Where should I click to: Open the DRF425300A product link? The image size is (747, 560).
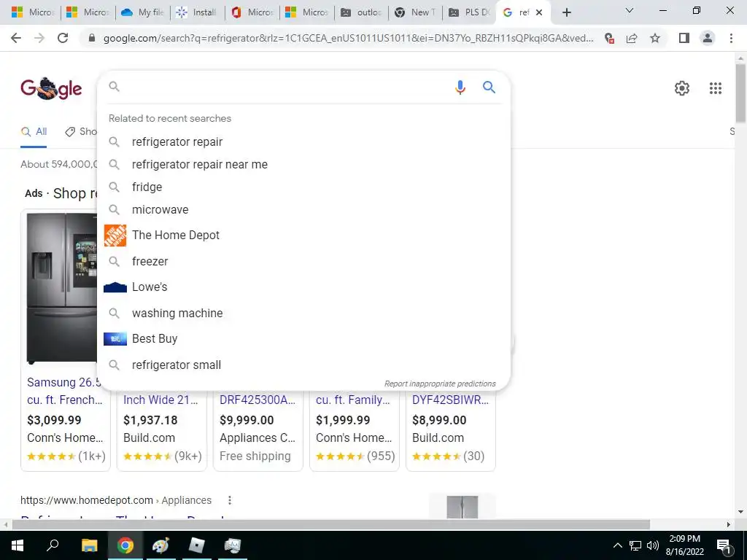click(258, 400)
